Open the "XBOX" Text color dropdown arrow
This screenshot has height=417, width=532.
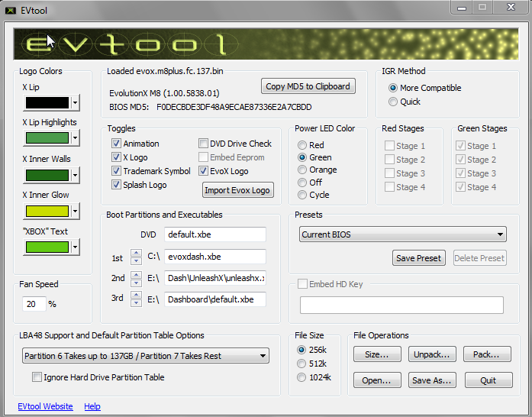[75, 247]
